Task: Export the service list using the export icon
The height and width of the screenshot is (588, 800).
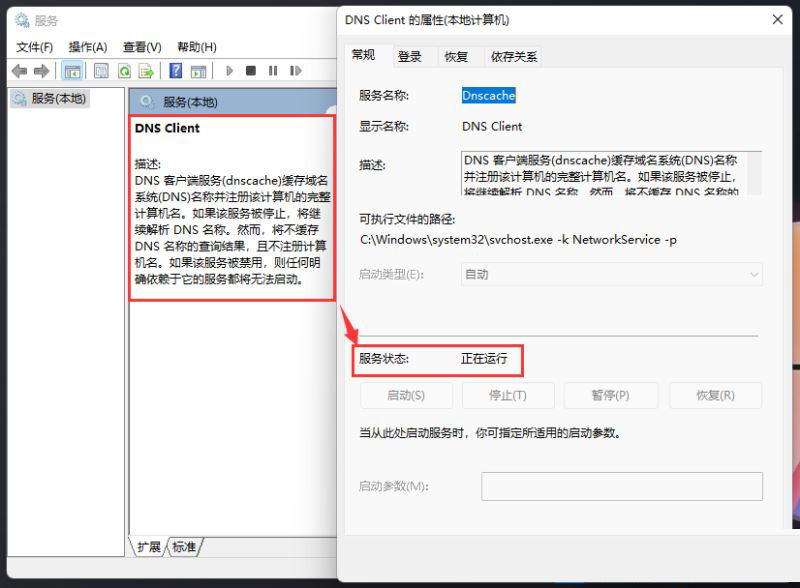Action: click(x=147, y=70)
